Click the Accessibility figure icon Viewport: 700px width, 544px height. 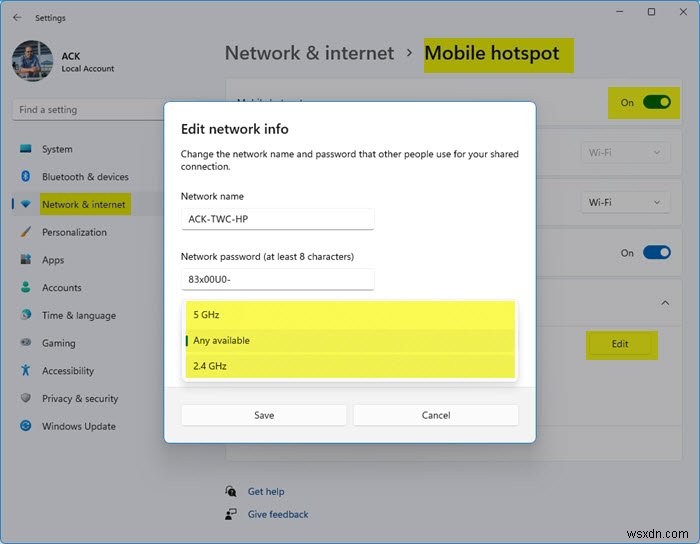pos(25,370)
